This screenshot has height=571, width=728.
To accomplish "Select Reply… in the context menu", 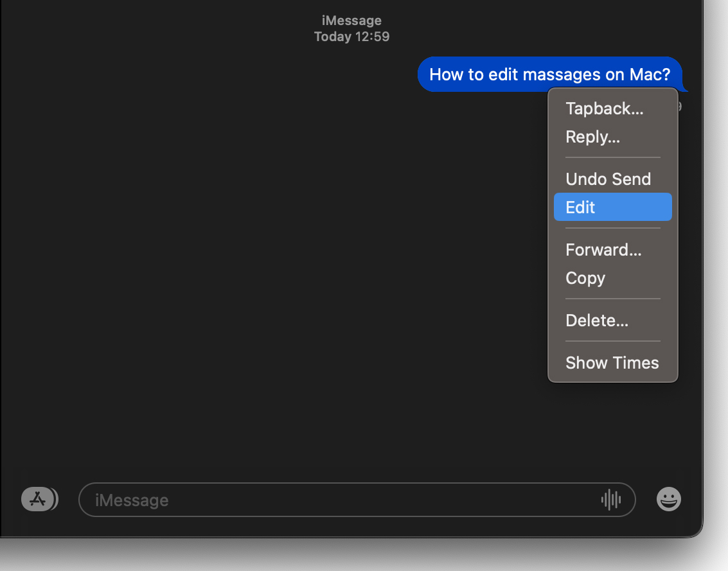I will pyautogui.click(x=592, y=137).
